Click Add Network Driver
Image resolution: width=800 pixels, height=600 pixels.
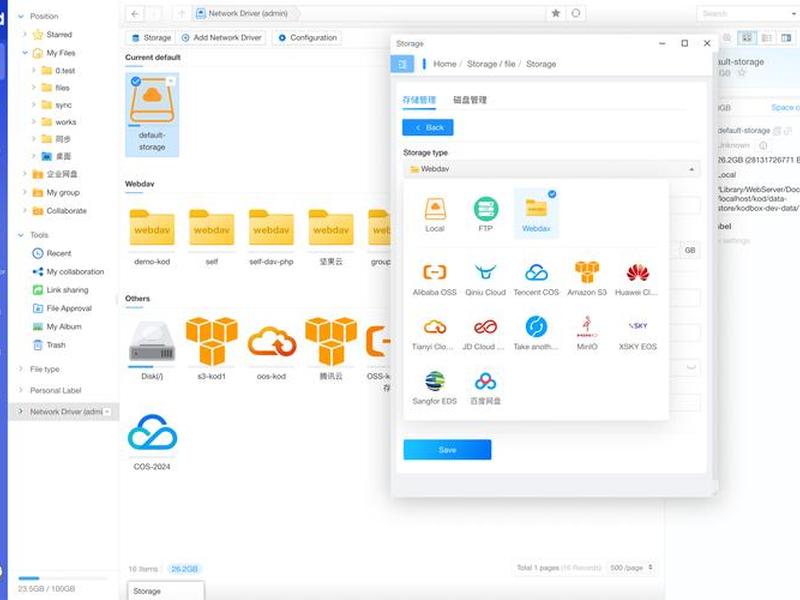[222, 38]
